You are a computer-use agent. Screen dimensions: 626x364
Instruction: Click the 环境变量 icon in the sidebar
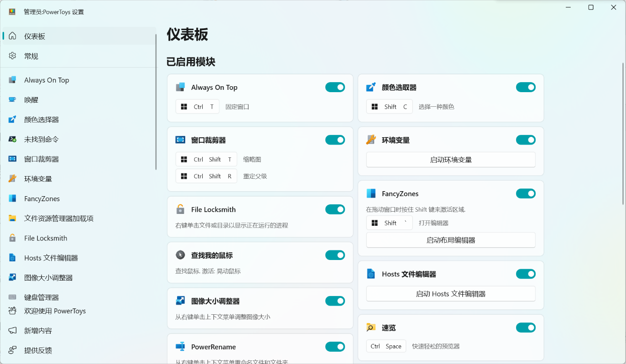pyautogui.click(x=12, y=179)
